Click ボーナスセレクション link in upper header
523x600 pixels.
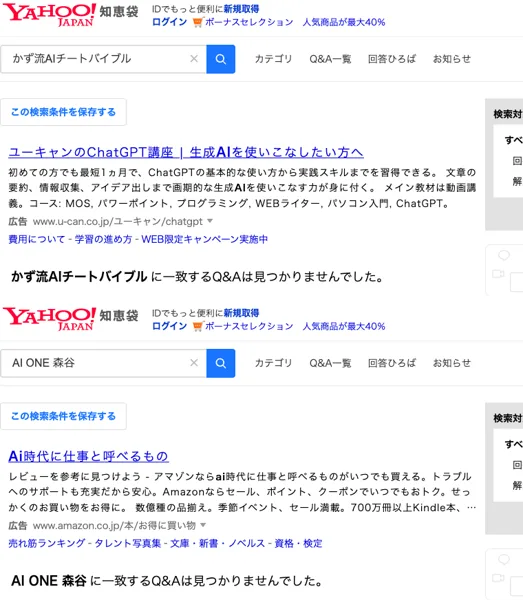pos(249,22)
